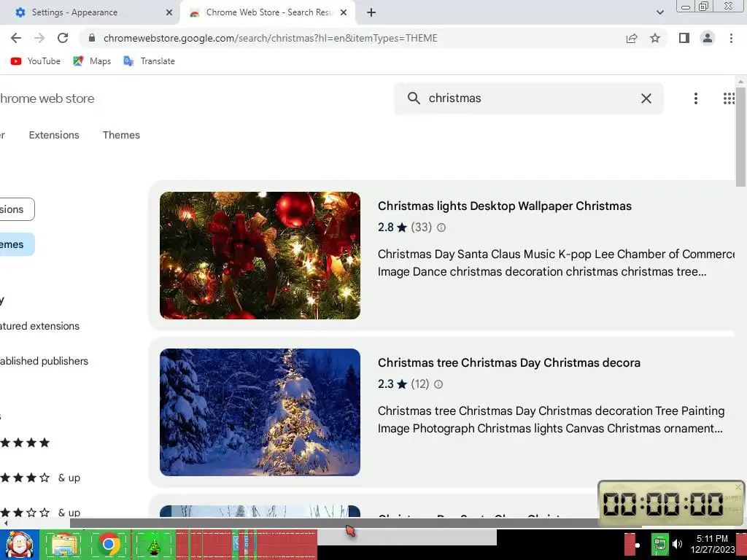Show rating info for the 2.8 star theme

pyautogui.click(x=441, y=227)
